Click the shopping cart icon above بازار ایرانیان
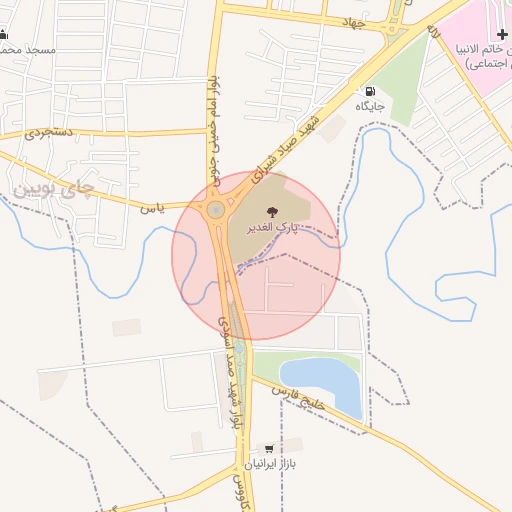Viewport: 512px width, 512px height. [x=269, y=449]
